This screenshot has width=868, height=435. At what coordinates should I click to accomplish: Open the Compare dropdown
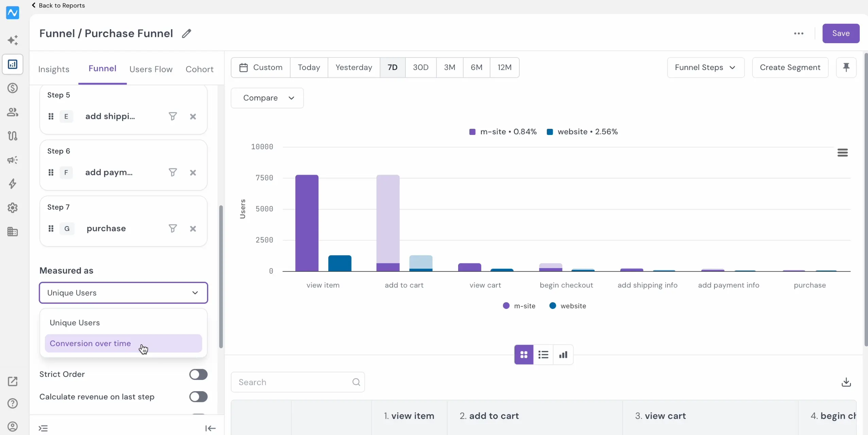click(x=267, y=98)
